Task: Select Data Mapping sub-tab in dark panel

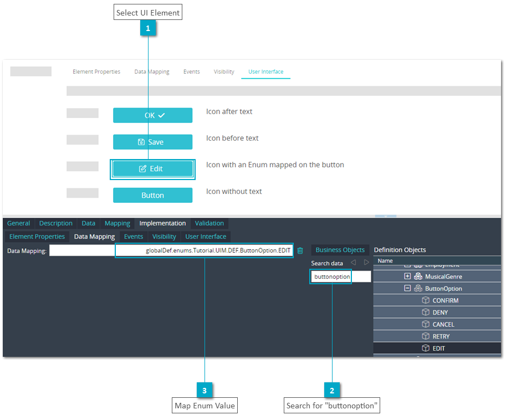Action: tap(94, 237)
